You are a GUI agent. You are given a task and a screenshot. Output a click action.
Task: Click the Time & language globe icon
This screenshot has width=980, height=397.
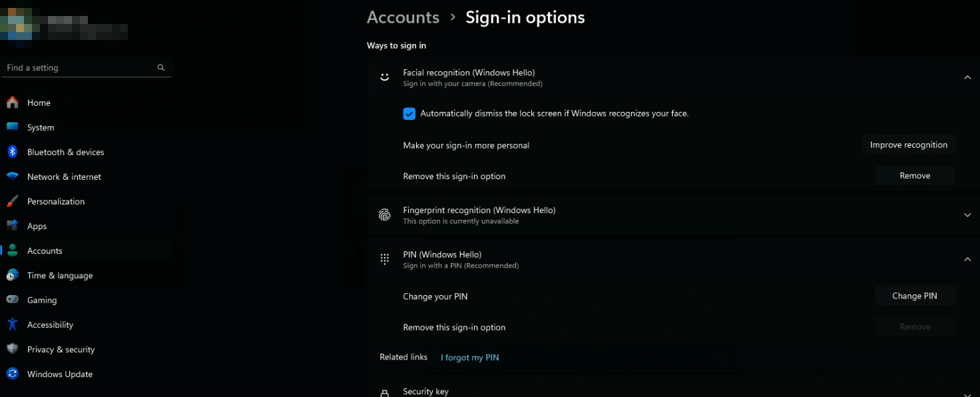point(12,275)
